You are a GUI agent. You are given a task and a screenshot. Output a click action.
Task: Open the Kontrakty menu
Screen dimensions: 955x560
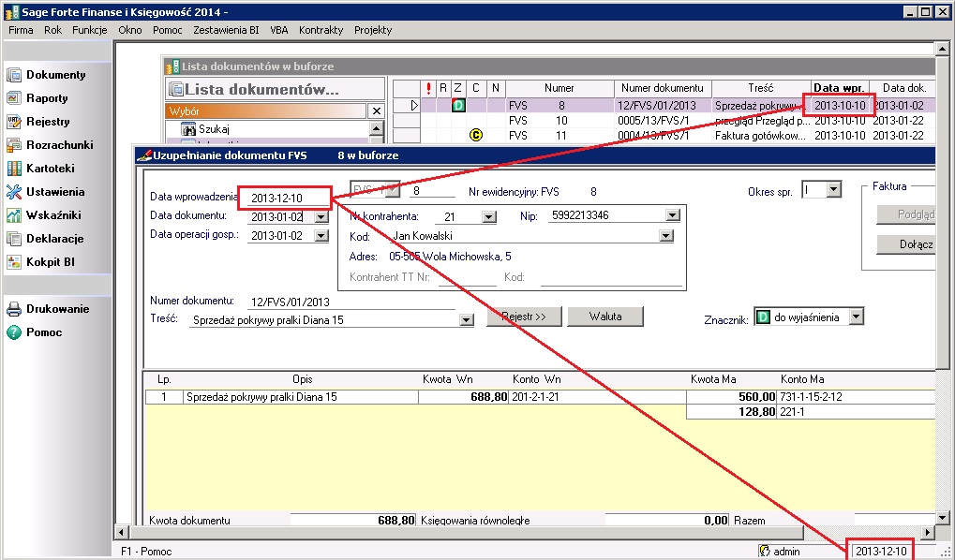coord(321,30)
